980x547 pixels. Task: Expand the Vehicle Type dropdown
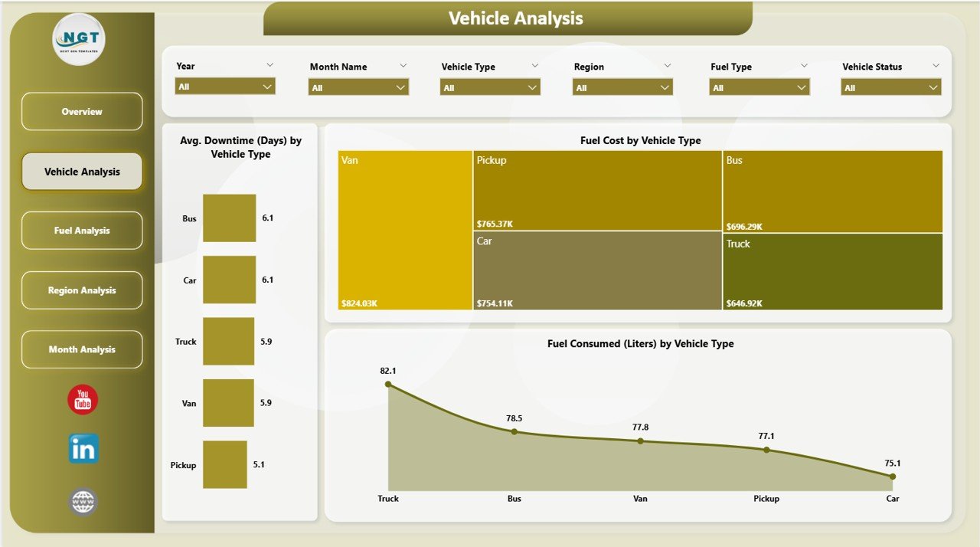tap(533, 87)
